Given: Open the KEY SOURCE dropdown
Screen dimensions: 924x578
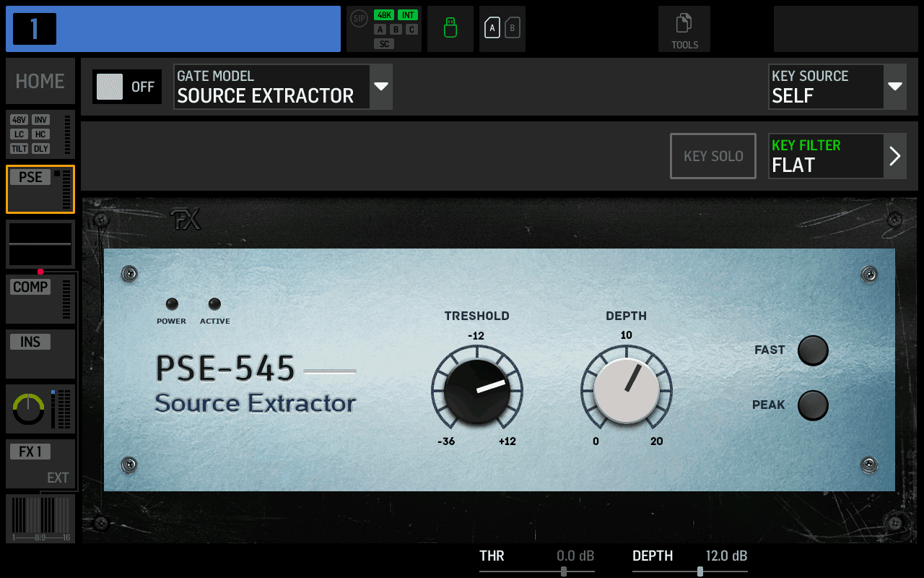Looking at the screenshot, I should coord(837,87).
